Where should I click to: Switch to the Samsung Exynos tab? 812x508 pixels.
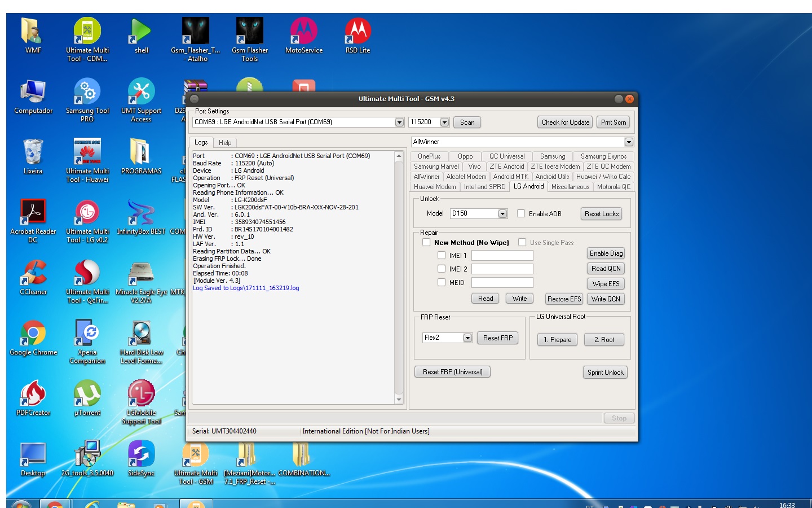(x=603, y=156)
